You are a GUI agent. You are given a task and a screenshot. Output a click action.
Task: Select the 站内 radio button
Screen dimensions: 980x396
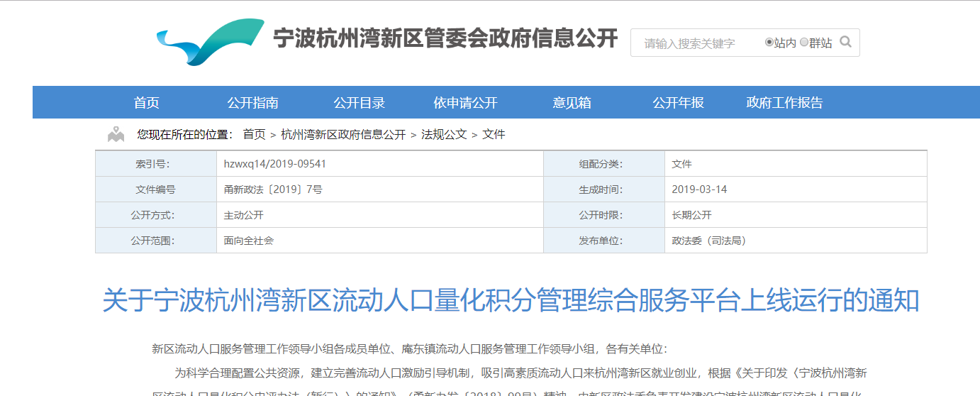pos(769,43)
